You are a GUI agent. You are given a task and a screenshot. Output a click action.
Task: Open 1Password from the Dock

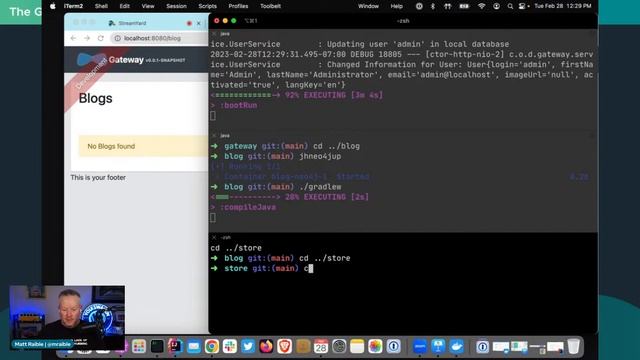pyautogui.click(x=393, y=346)
